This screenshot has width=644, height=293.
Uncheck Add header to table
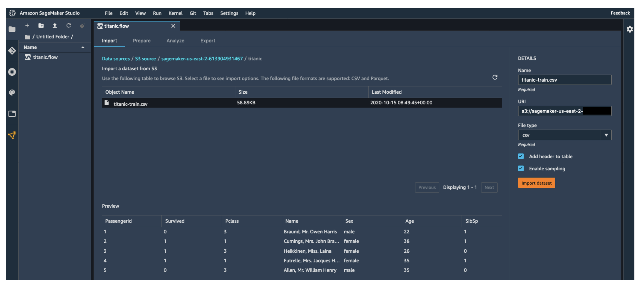coord(521,156)
